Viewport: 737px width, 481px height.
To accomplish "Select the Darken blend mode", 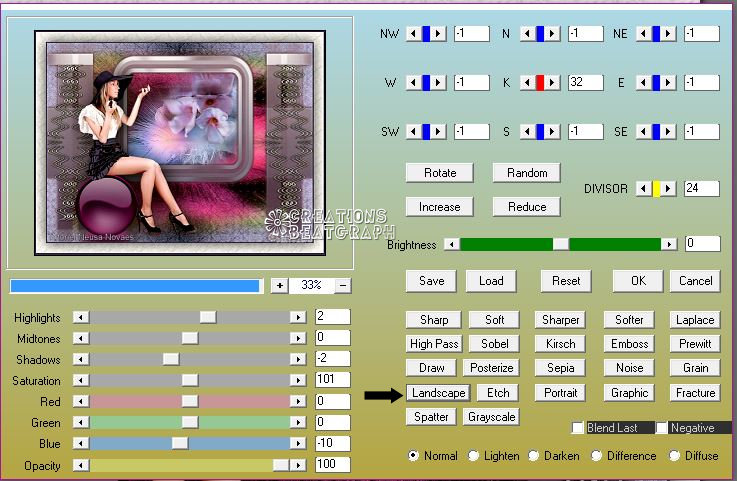I will point(533,456).
